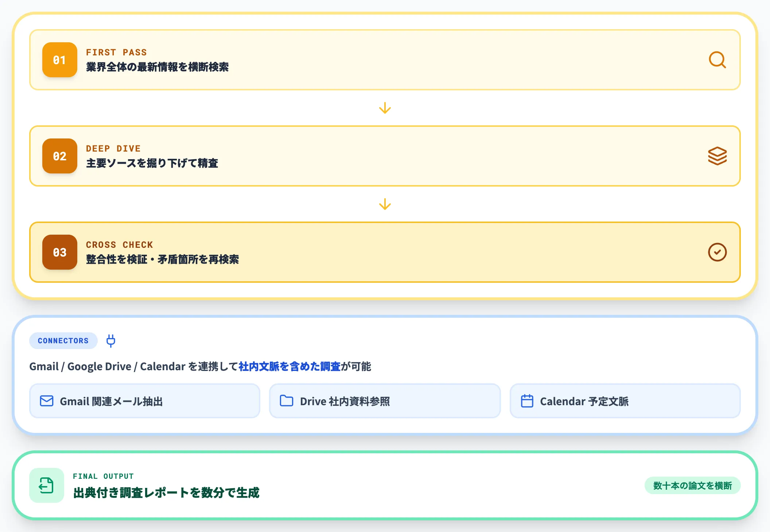
Task: Click the Drive folder icon
Action: click(287, 401)
